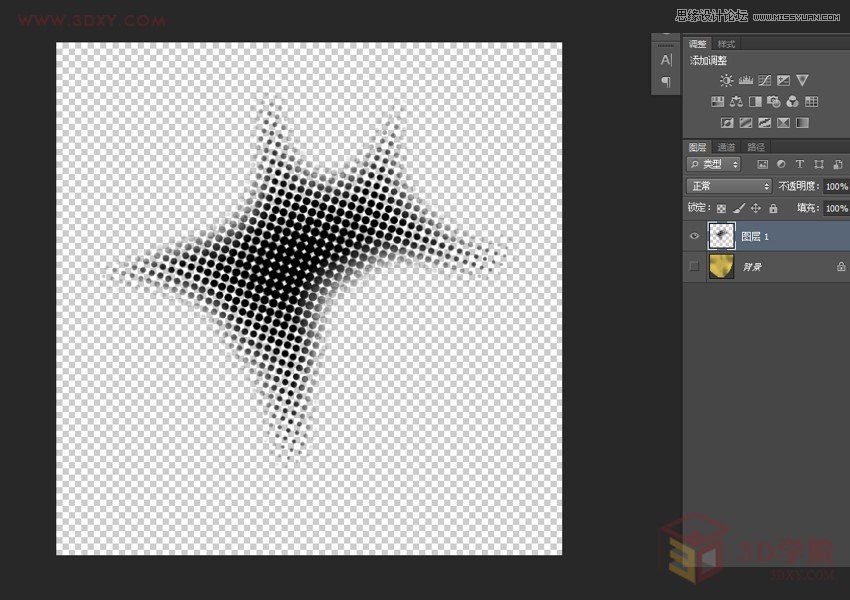Filter layers by smart objects
This screenshot has height=600, width=850.
[x=838, y=164]
